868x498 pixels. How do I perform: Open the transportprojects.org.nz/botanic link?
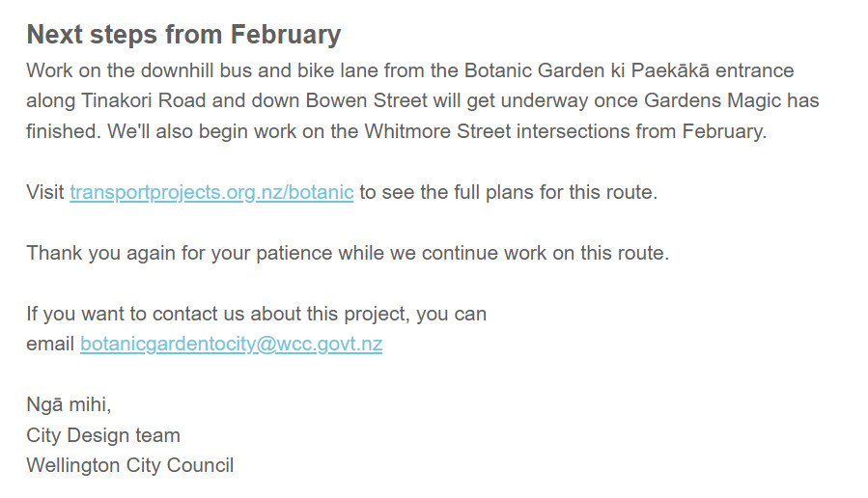(x=211, y=192)
